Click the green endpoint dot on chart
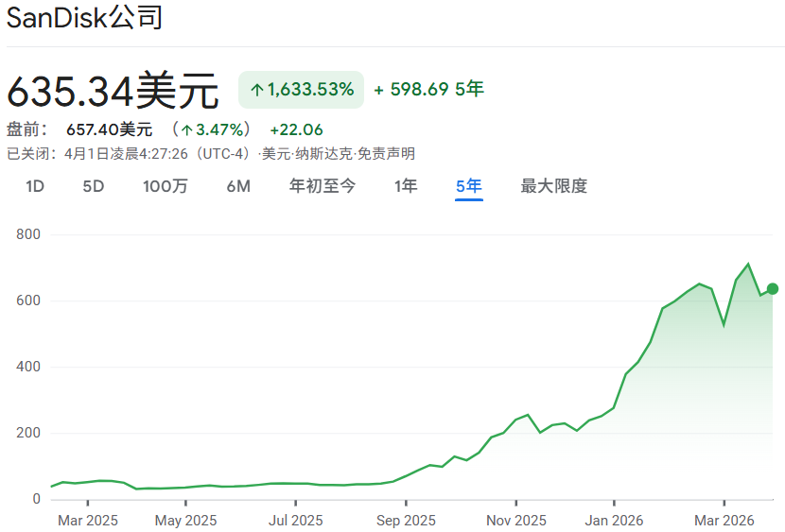Screen dimensions: 785x532 pos(773,288)
